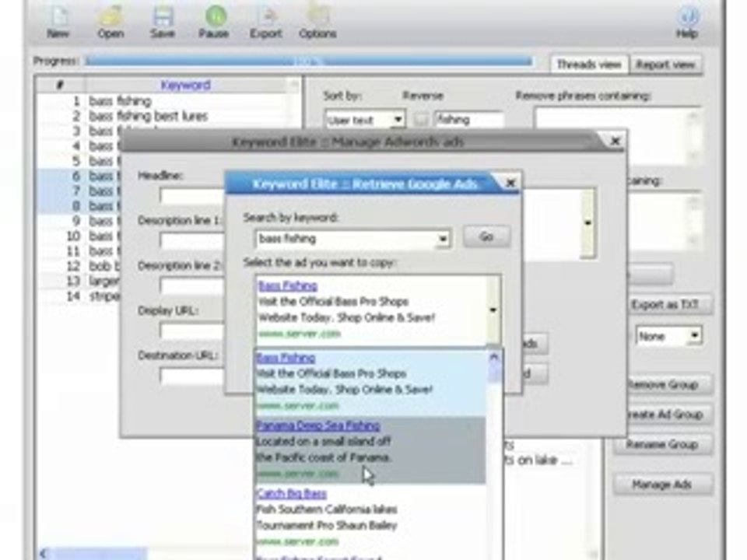
Task: Select the highlighted Bass Fishing ad in list
Action: coord(370,382)
